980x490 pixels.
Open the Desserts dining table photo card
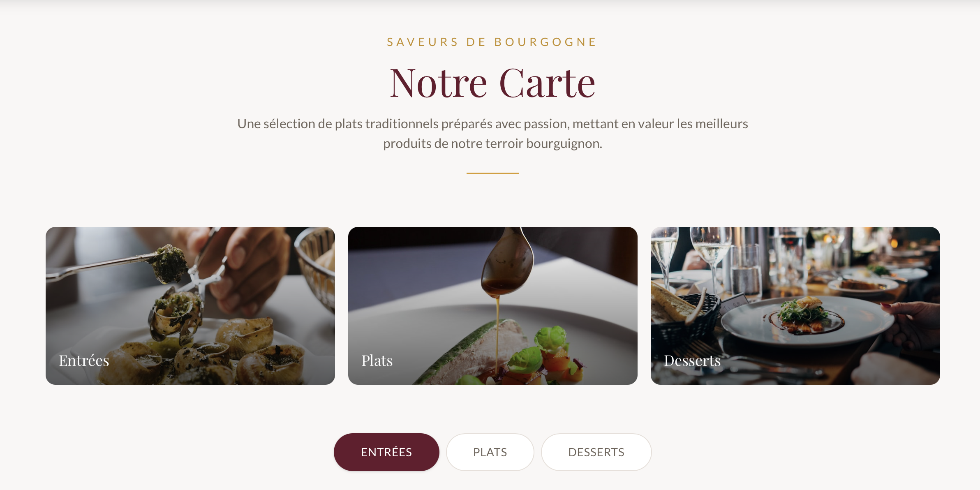coord(795,306)
